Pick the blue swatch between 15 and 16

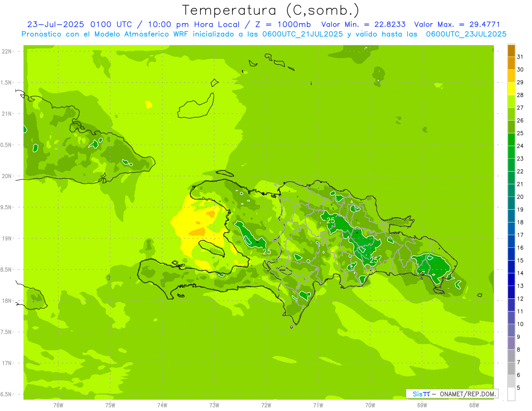click(511, 254)
